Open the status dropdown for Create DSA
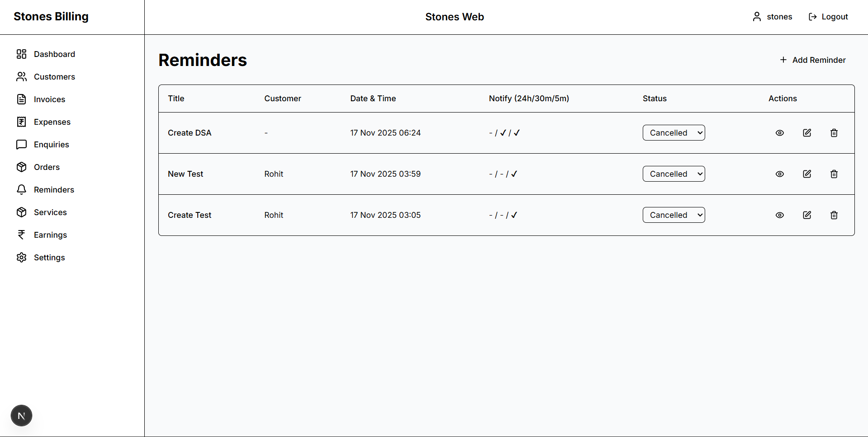 click(674, 132)
